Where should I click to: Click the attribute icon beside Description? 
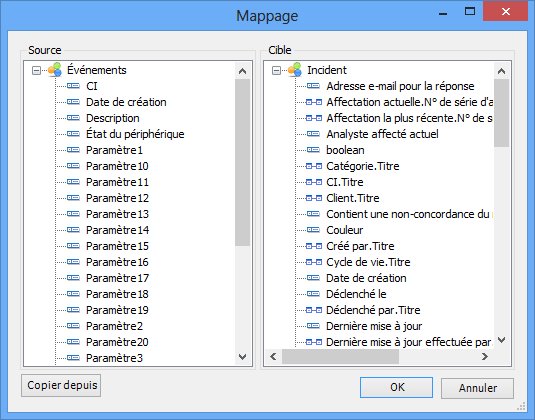(x=73, y=118)
